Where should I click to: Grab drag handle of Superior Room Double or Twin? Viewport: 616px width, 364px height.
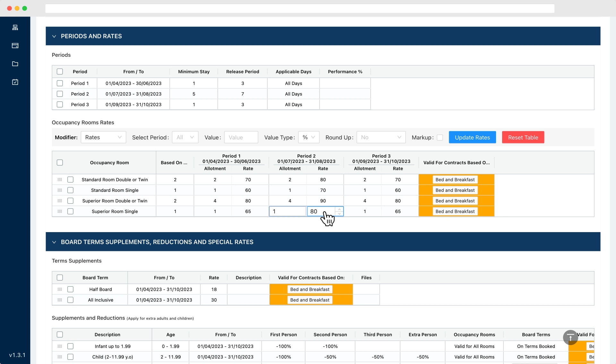click(60, 201)
